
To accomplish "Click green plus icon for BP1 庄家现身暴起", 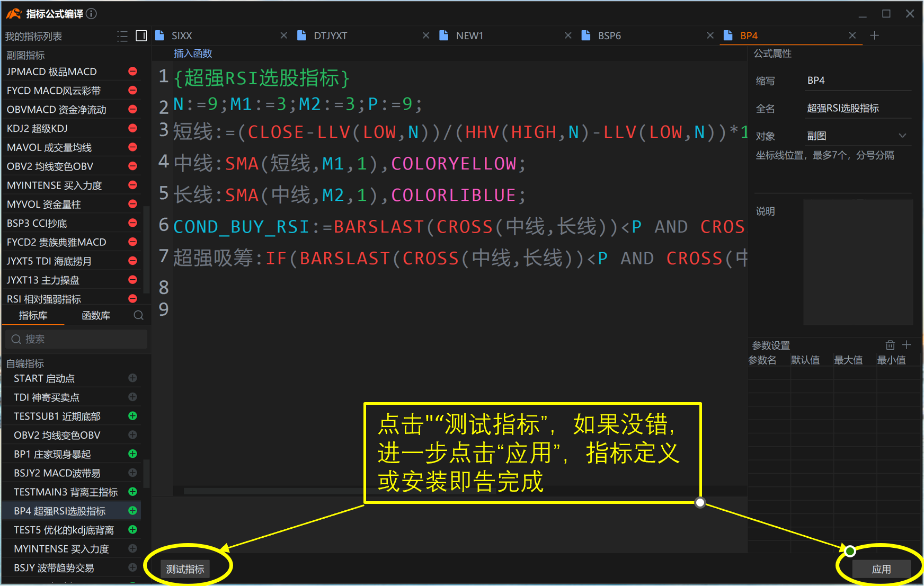I will (x=132, y=454).
